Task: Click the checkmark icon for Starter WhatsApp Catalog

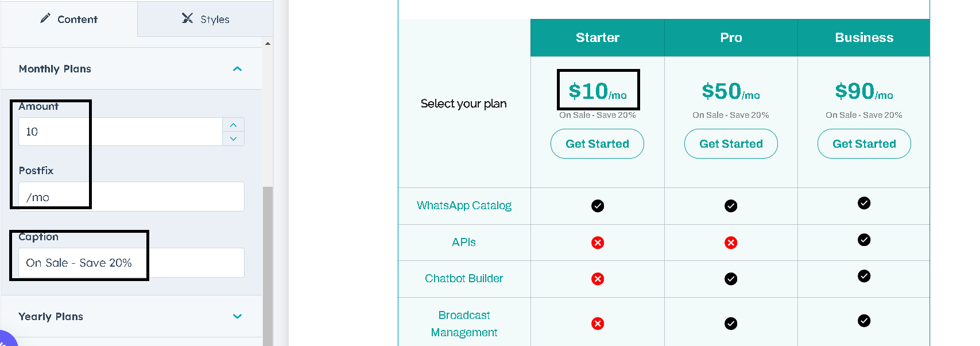Action: [598, 206]
